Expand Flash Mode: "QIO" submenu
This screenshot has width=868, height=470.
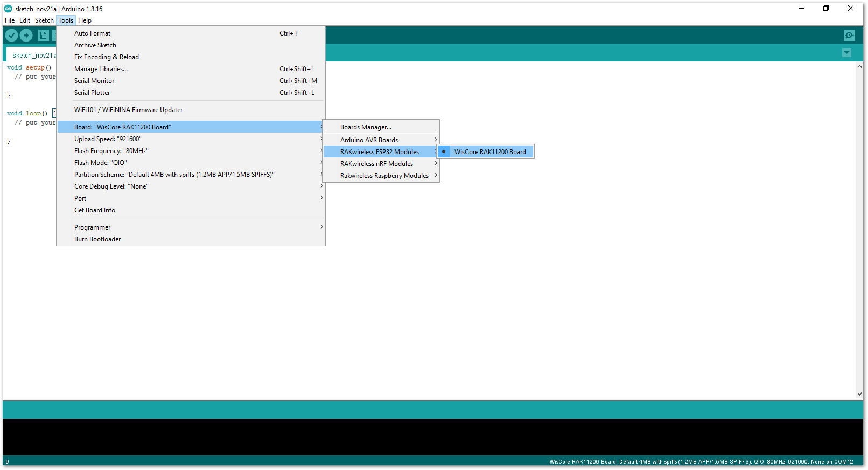191,163
